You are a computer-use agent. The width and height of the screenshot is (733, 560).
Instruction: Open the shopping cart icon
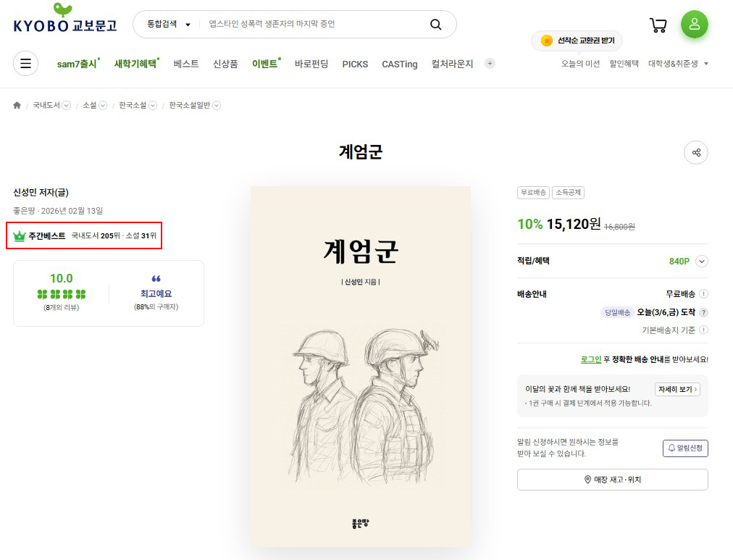tap(658, 25)
